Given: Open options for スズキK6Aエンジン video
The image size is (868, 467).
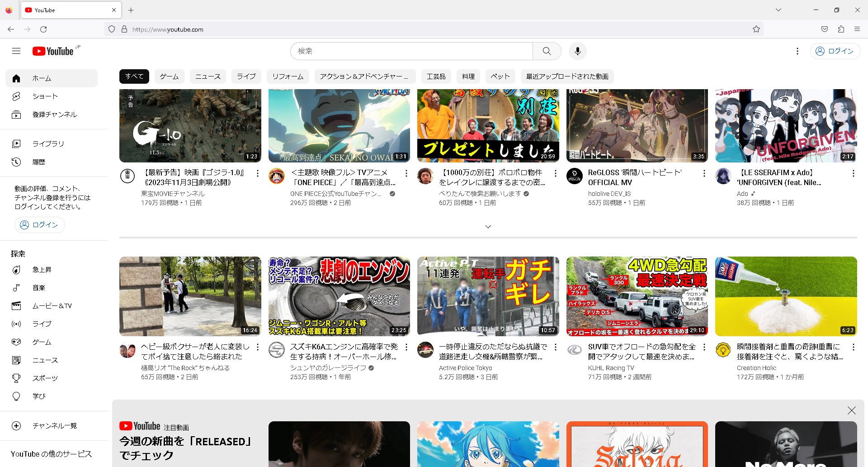Looking at the screenshot, I should pyautogui.click(x=406, y=347).
